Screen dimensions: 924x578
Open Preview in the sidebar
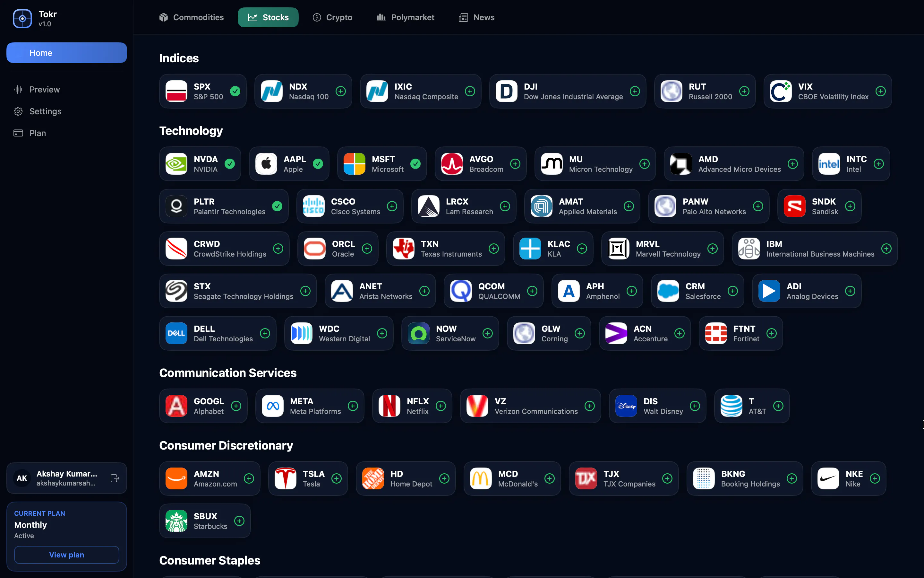pyautogui.click(x=67, y=90)
